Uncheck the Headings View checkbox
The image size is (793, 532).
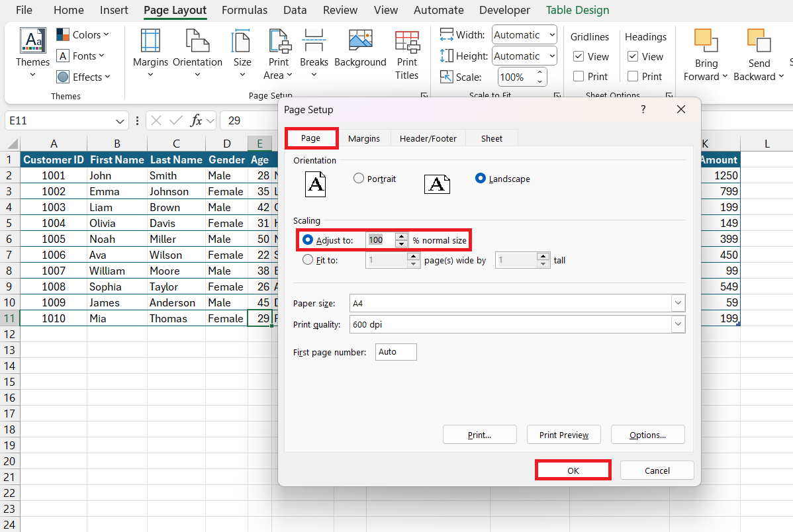pyautogui.click(x=633, y=57)
